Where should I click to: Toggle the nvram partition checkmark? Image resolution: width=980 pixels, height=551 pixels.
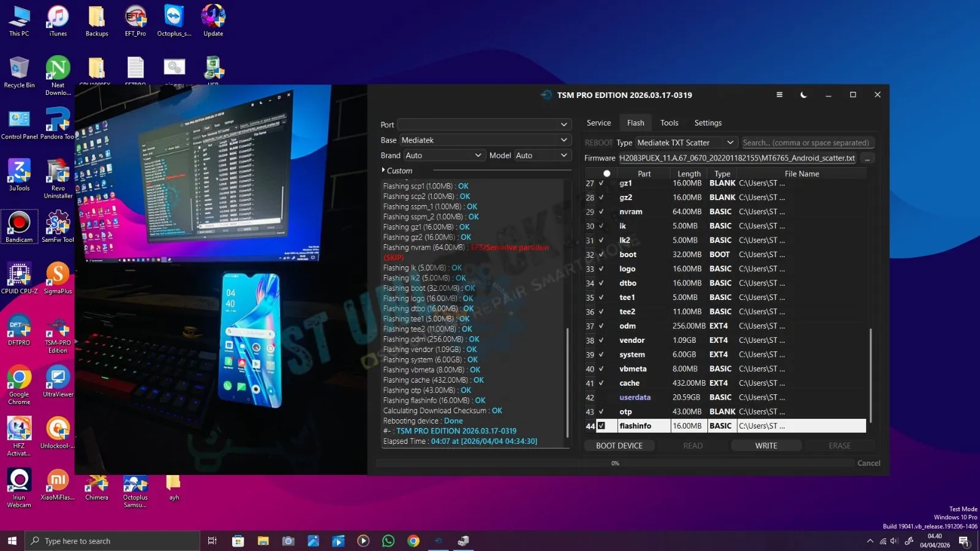601,212
